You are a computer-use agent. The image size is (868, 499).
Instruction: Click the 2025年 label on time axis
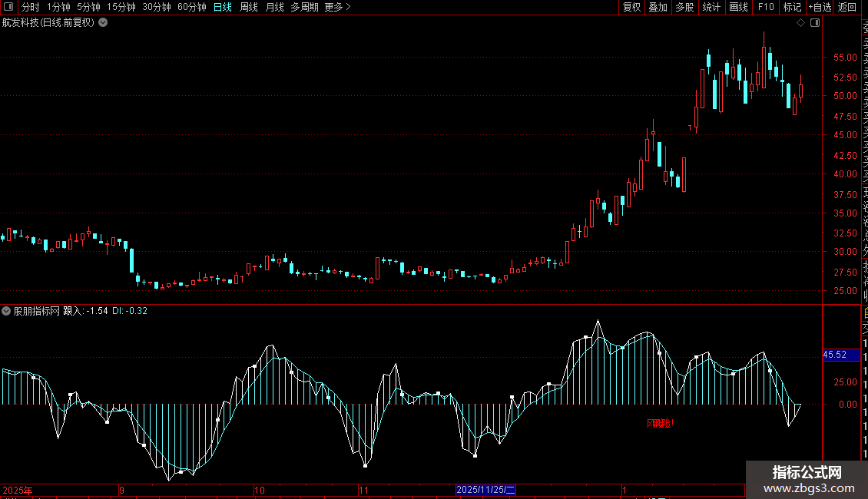click(x=18, y=490)
